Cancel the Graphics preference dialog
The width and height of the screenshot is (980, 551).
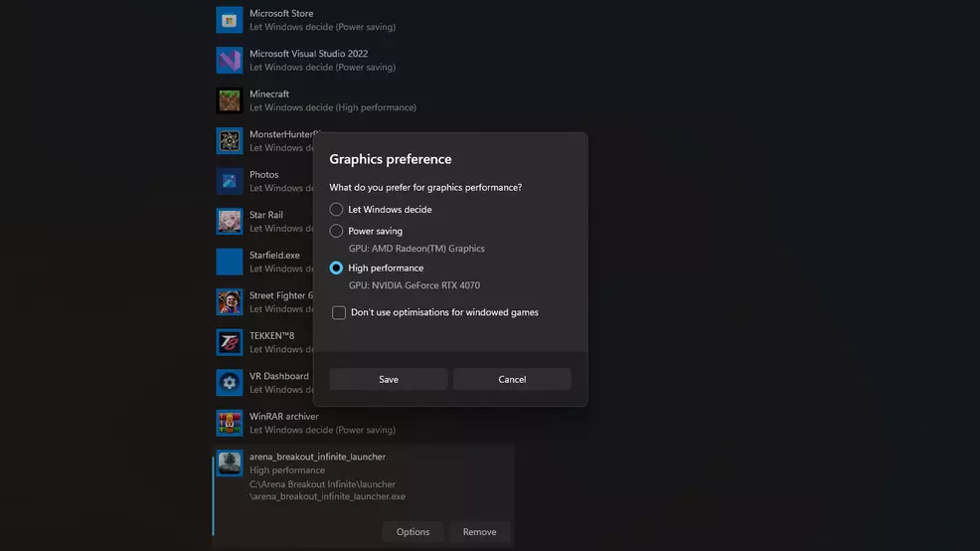[512, 379]
